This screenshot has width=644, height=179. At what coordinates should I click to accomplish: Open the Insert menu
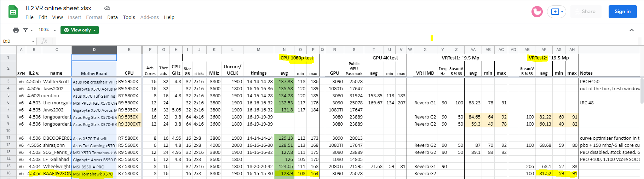pyautogui.click(x=74, y=17)
